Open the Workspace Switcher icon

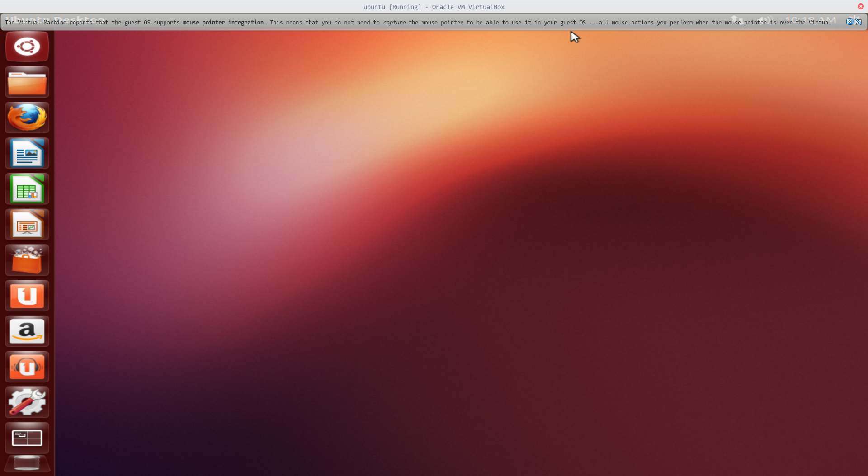tap(27, 438)
